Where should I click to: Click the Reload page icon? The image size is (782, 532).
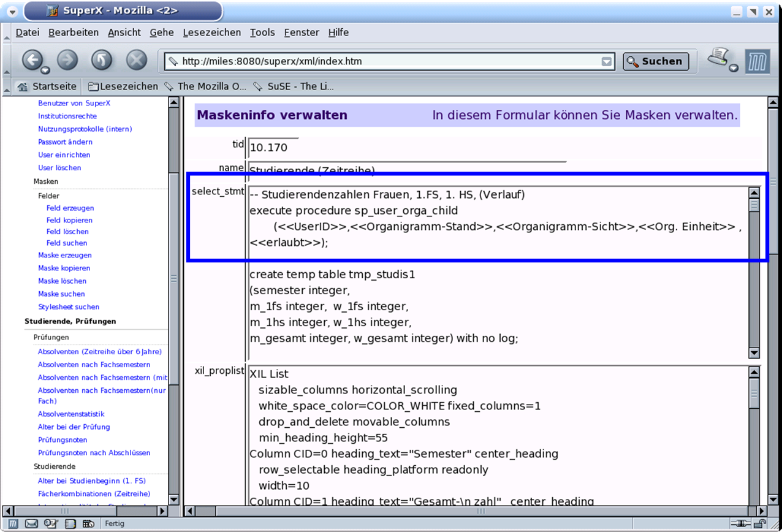[x=101, y=60]
